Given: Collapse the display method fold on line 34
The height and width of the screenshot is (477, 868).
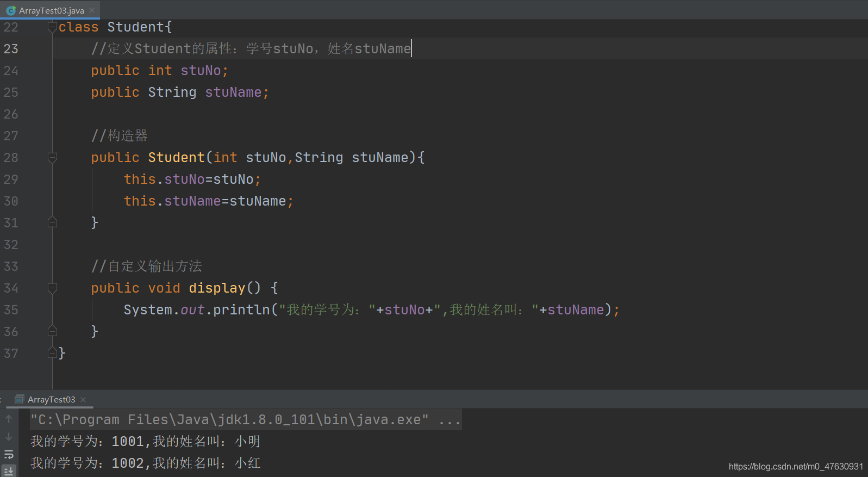Looking at the screenshot, I should point(52,288).
